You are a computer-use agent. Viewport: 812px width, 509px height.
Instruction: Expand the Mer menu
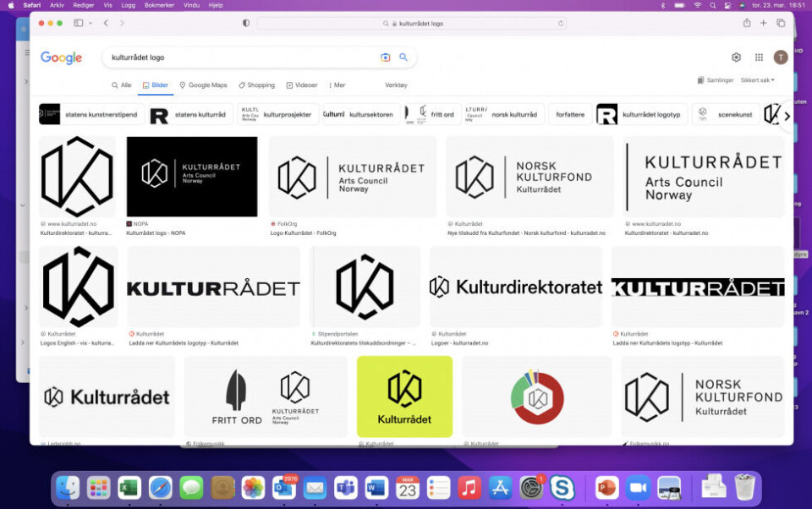coord(337,85)
